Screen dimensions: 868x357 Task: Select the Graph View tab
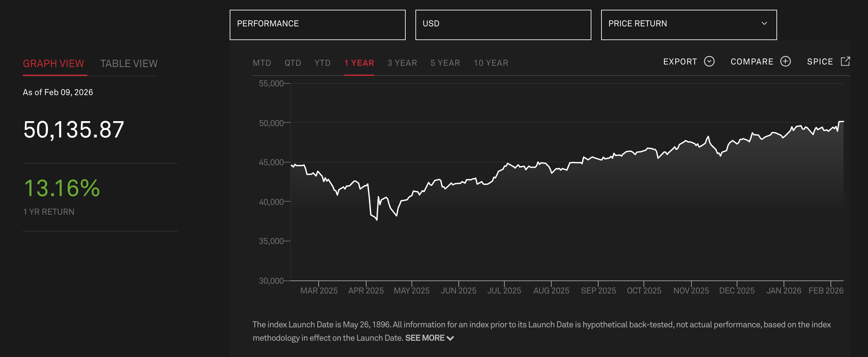(53, 63)
